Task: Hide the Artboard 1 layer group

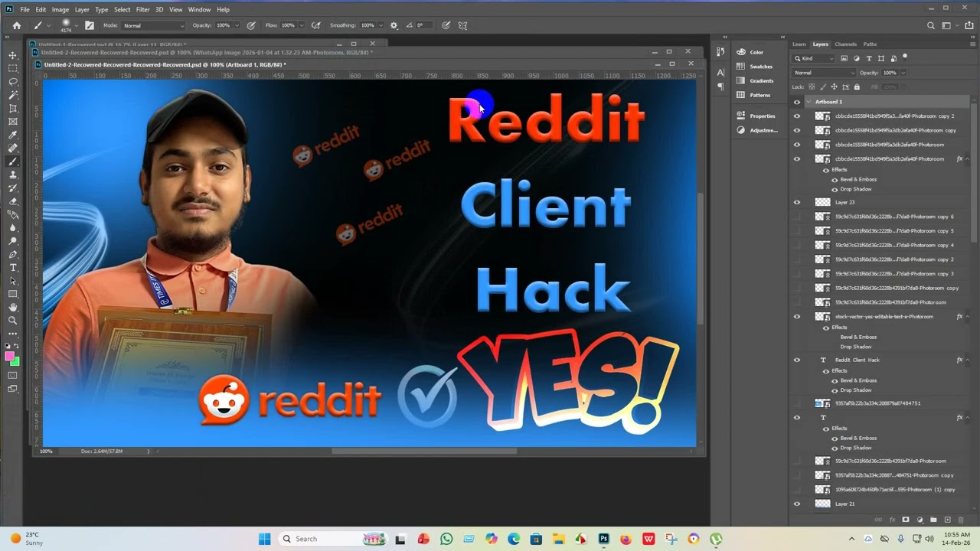Action: click(x=797, y=102)
